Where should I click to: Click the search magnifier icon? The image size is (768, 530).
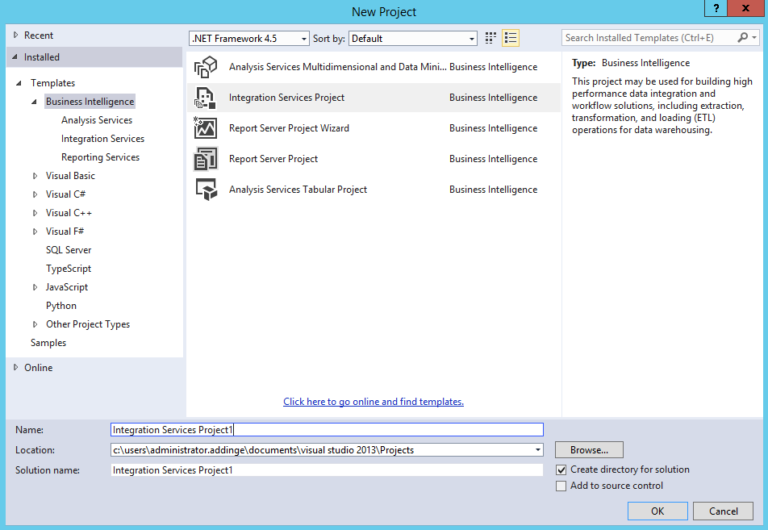click(x=743, y=38)
